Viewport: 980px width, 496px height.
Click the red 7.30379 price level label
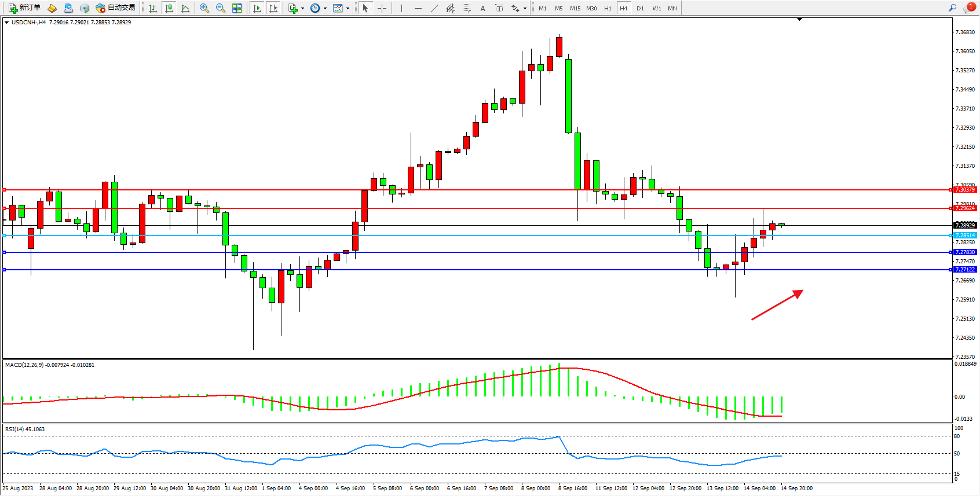coord(964,190)
